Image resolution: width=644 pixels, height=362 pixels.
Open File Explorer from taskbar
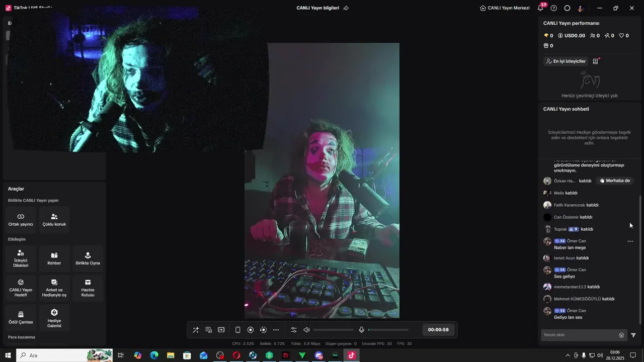[x=171, y=355]
